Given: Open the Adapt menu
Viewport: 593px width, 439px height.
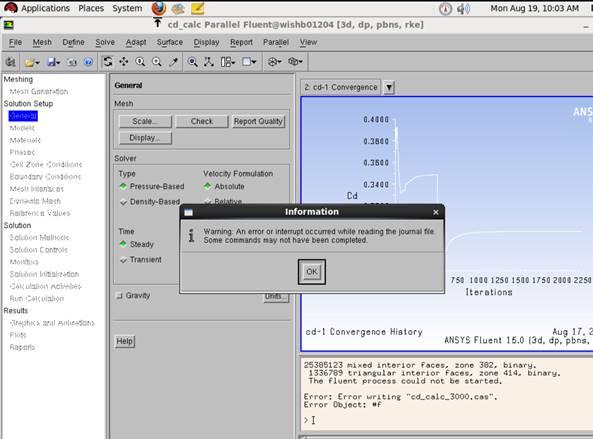Looking at the screenshot, I should [x=136, y=42].
